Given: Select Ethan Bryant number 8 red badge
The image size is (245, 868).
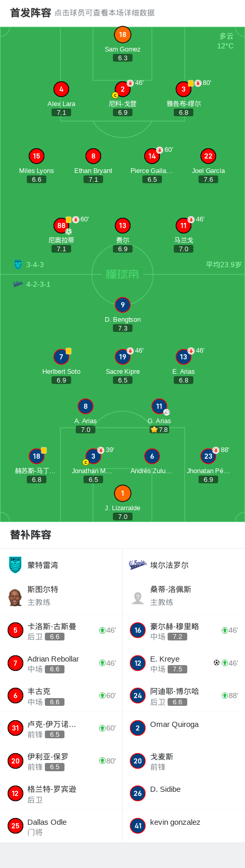Looking at the screenshot, I should coord(93,156).
